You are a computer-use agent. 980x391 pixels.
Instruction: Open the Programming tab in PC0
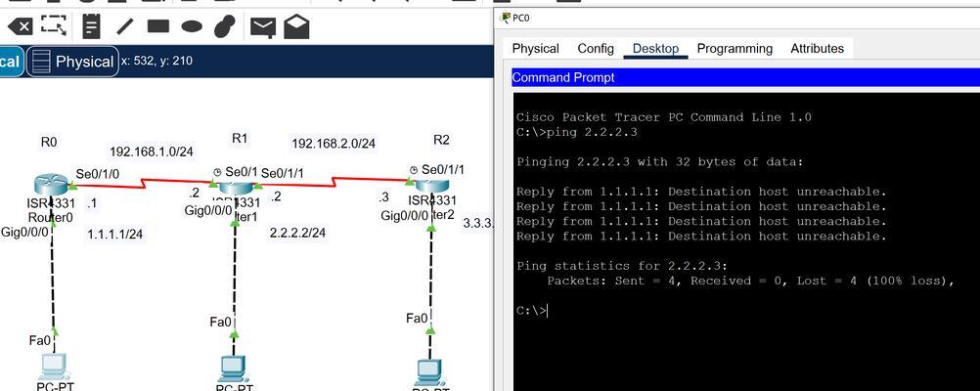[735, 48]
